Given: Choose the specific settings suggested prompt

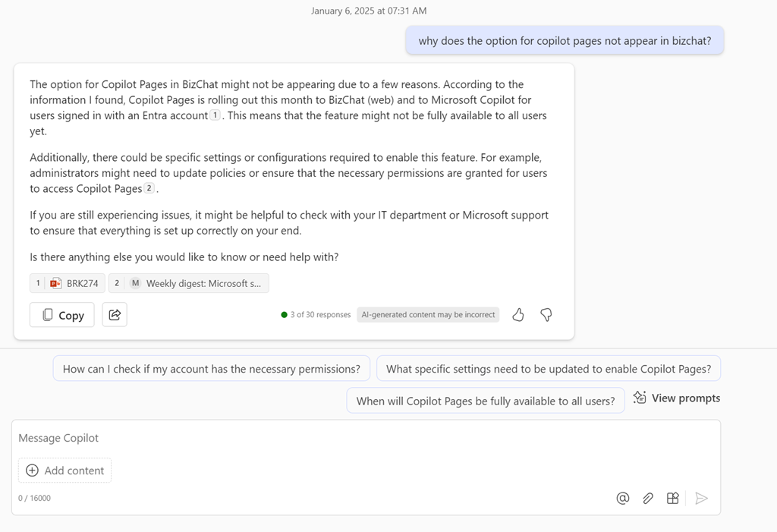Looking at the screenshot, I should tap(548, 369).
